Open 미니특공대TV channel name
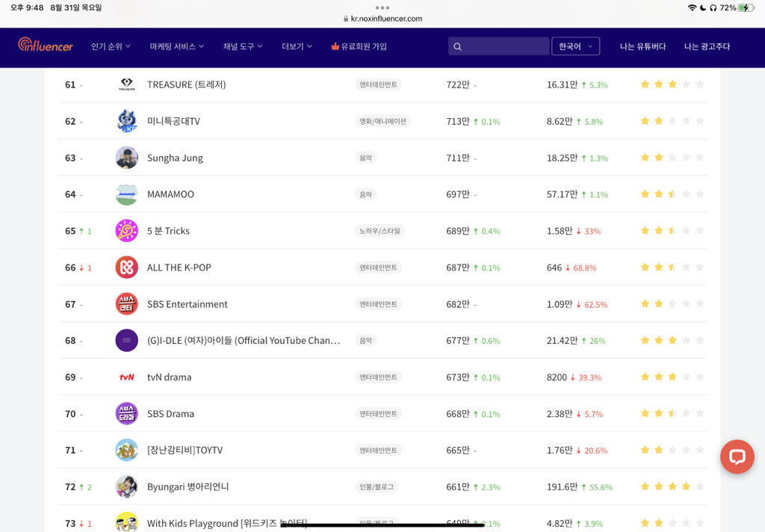765x532 pixels. [x=173, y=121]
